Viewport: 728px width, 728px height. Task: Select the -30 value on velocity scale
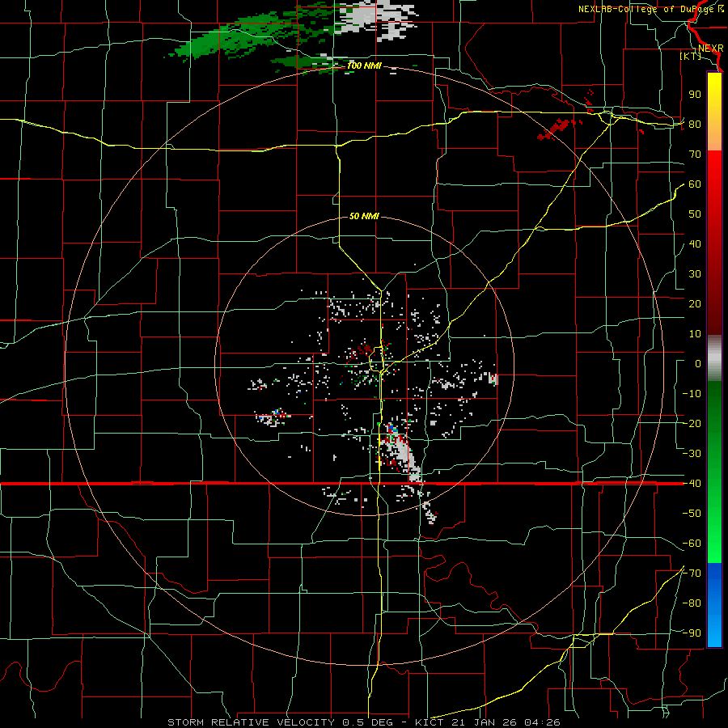click(692, 454)
